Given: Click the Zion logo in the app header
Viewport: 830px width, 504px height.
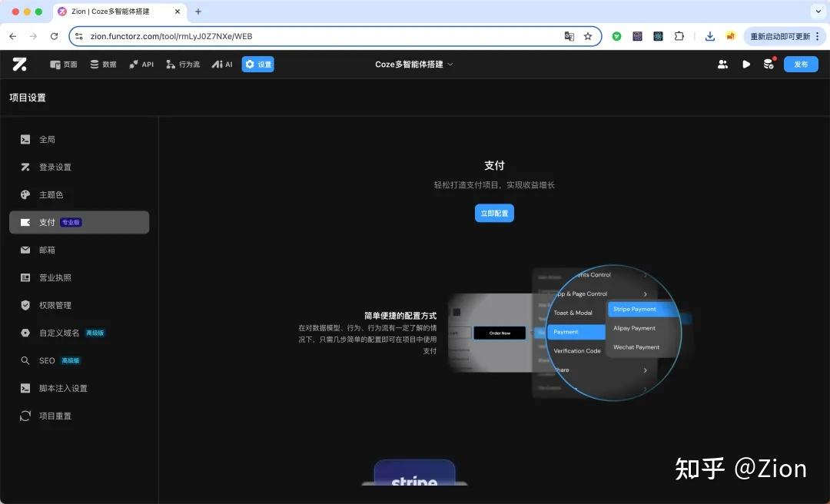Looking at the screenshot, I should 19,64.
